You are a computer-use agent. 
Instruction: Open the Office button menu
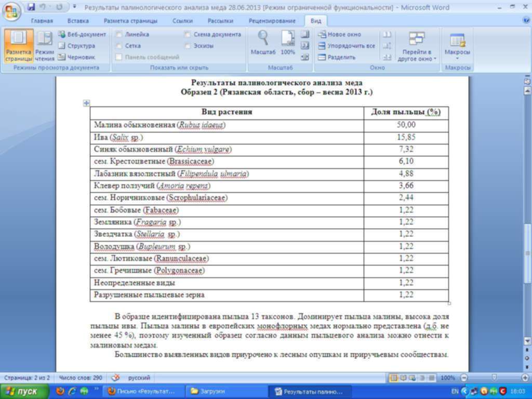point(11,10)
